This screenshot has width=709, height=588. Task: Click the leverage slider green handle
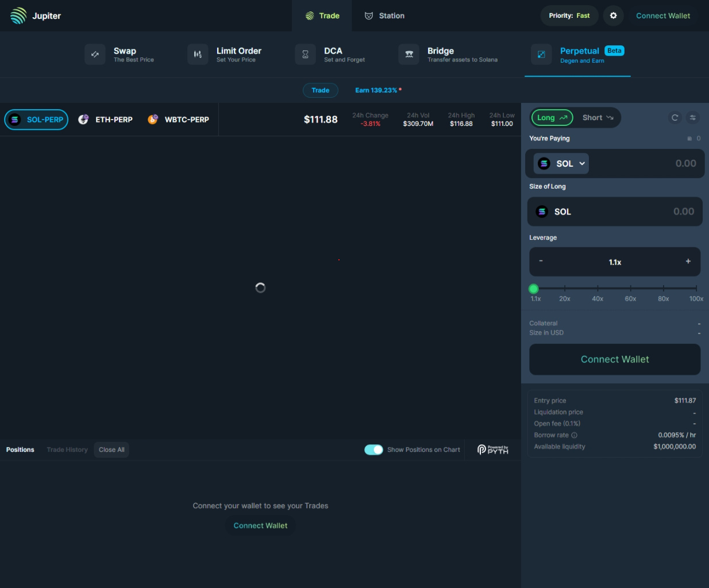[534, 289]
